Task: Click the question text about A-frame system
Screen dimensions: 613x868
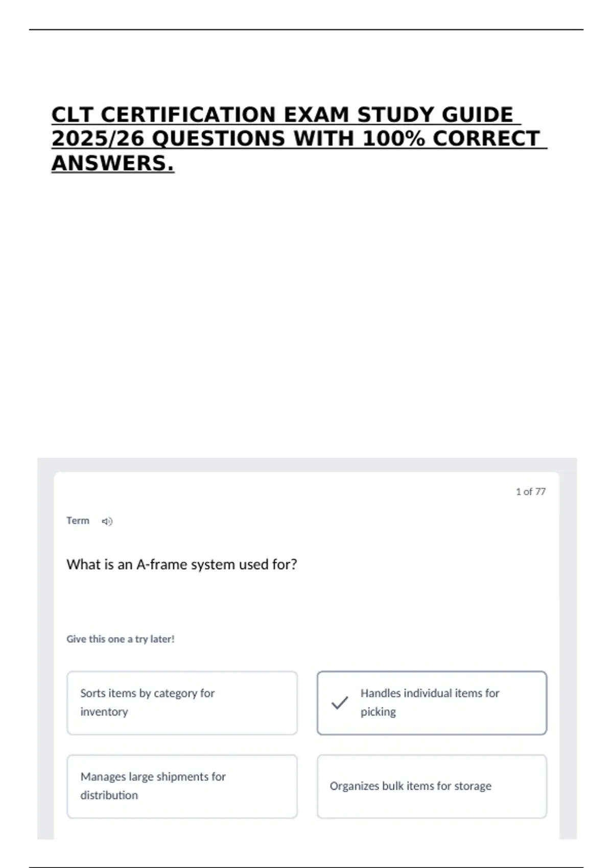Action: tap(181, 565)
